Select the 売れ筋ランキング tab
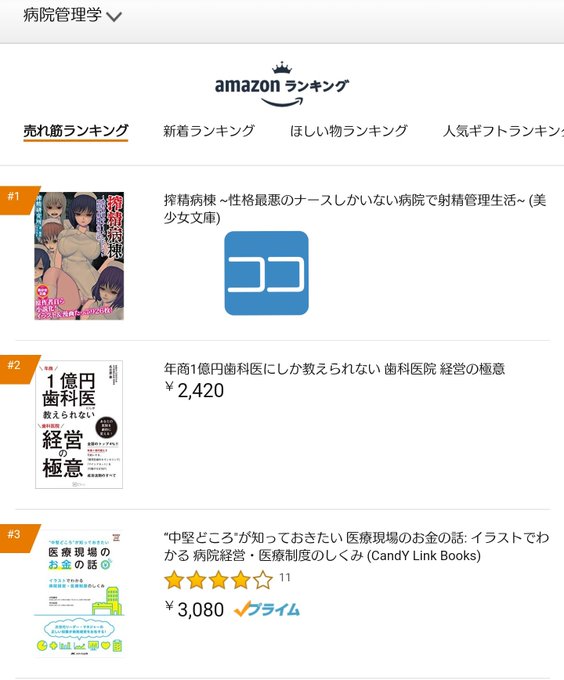 pos(76,131)
